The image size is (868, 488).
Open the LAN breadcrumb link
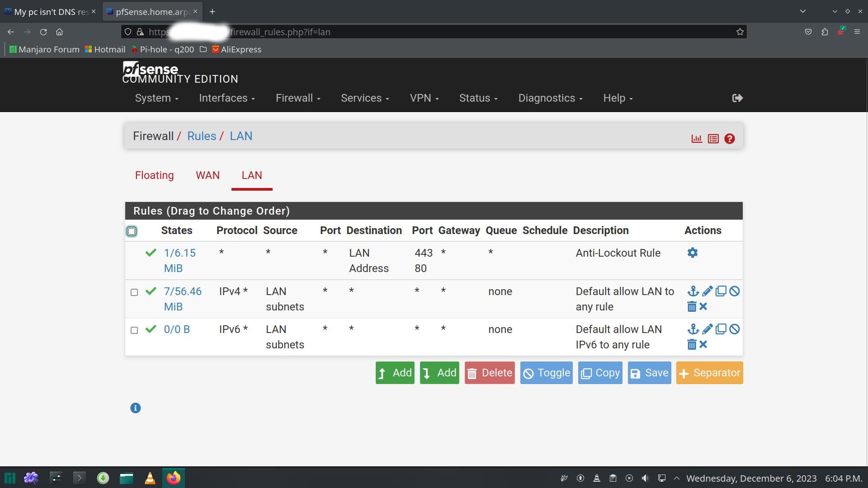[241, 136]
